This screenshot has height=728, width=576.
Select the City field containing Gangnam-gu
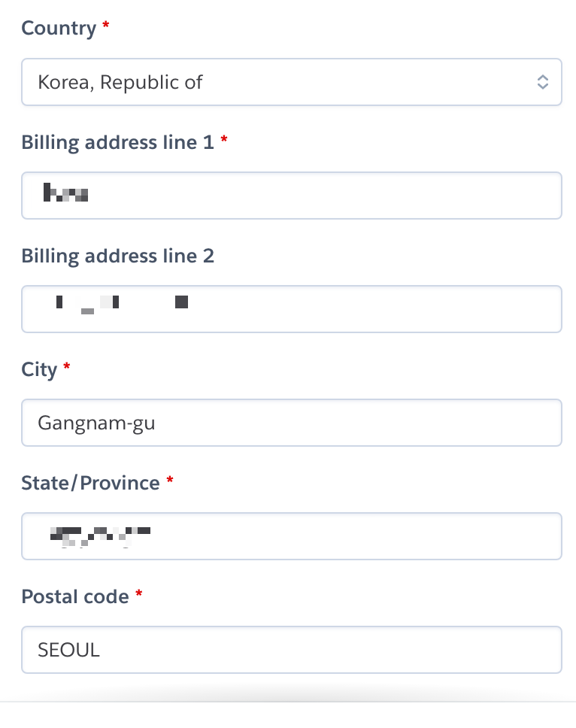coord(292,423)
